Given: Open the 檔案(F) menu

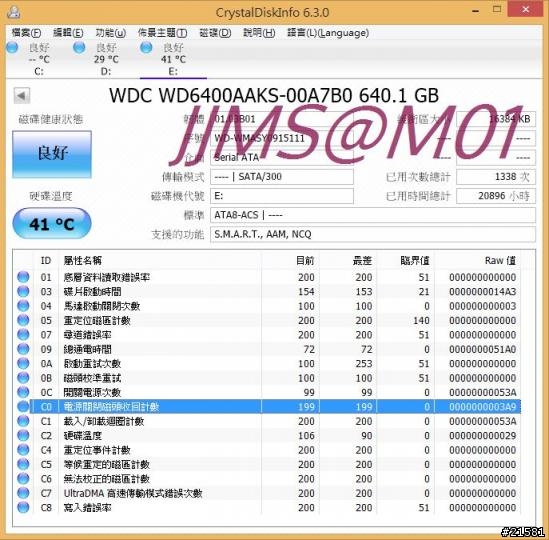Looking at the screenshot, I should pyautogui.click(x=26, y=33).
